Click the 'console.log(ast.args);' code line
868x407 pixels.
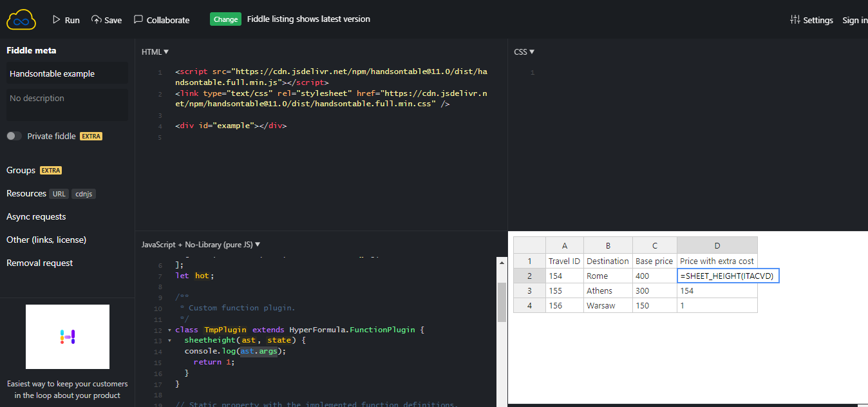pyautogui.click(x=234, y=351)
